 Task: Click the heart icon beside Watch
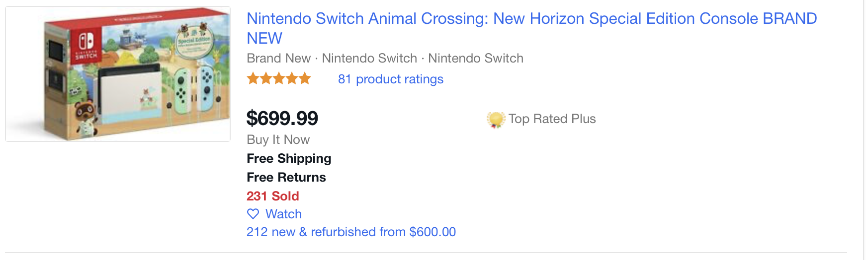[x=253, y=214]
